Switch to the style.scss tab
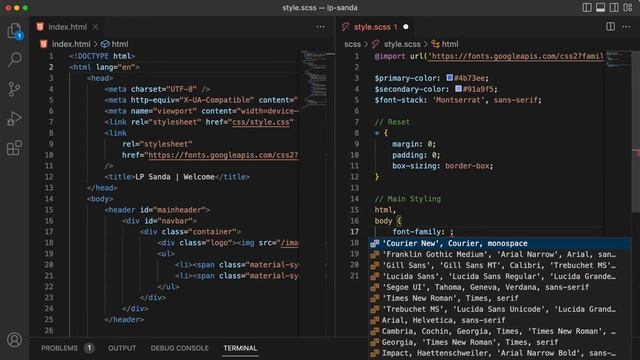The image size is (640, 360). click(376, 27)
